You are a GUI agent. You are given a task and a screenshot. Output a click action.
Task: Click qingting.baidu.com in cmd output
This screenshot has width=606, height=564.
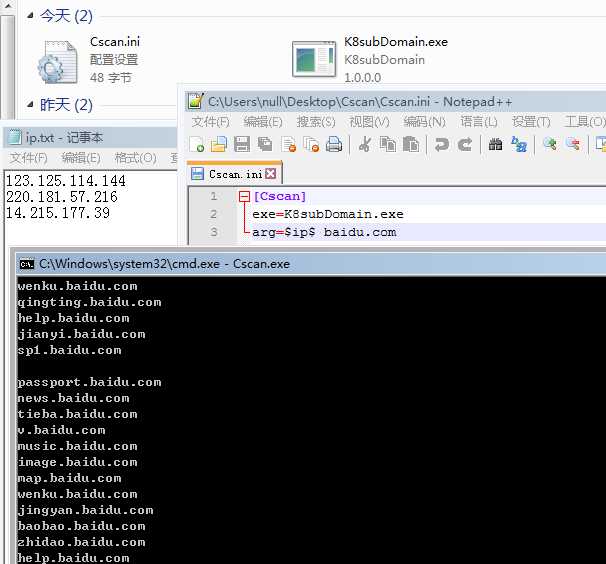[89, 302]
